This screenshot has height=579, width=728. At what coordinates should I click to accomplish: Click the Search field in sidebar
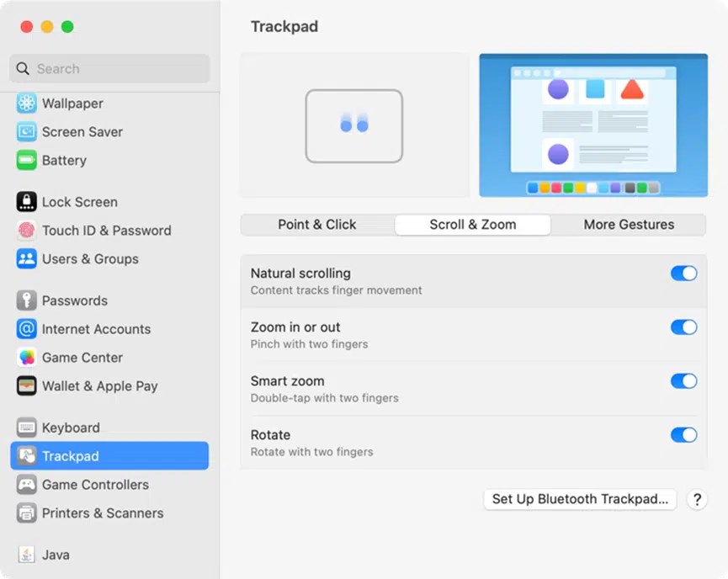pos(109,69)
